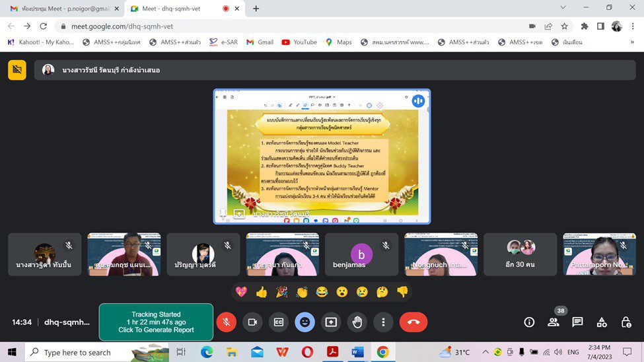The height and width of the screenshot is (362, 644).
Task: Open host controls lock icon
Action: pos(626,322)
